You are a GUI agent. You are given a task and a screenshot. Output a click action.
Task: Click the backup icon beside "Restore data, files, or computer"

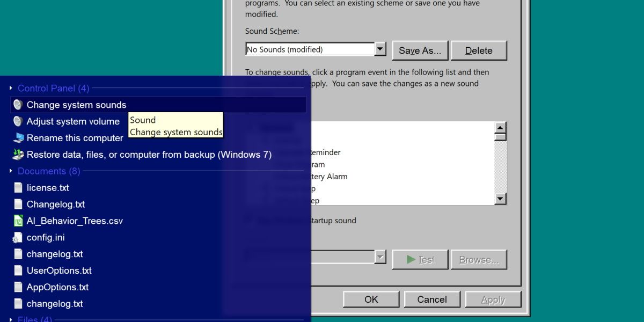[17, 155]
